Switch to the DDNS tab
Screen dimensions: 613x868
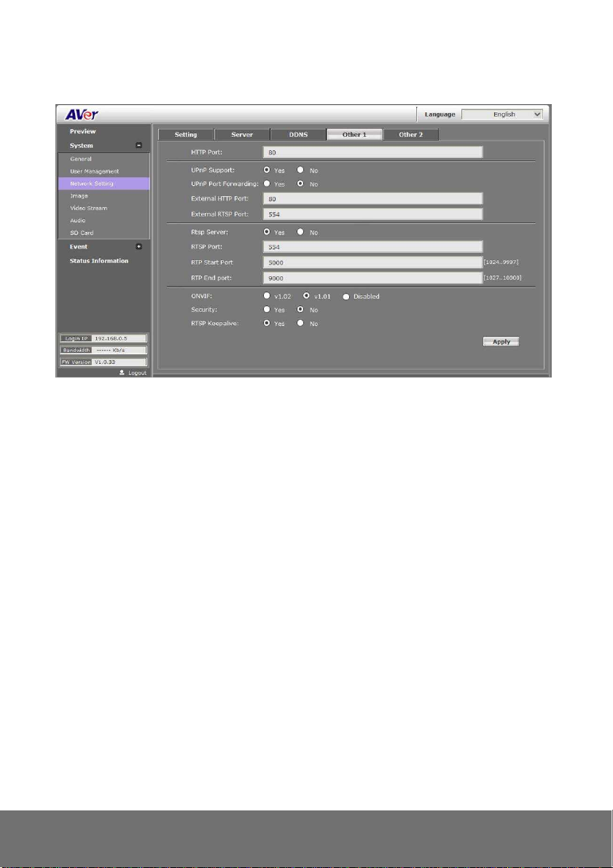pos(297,135)
